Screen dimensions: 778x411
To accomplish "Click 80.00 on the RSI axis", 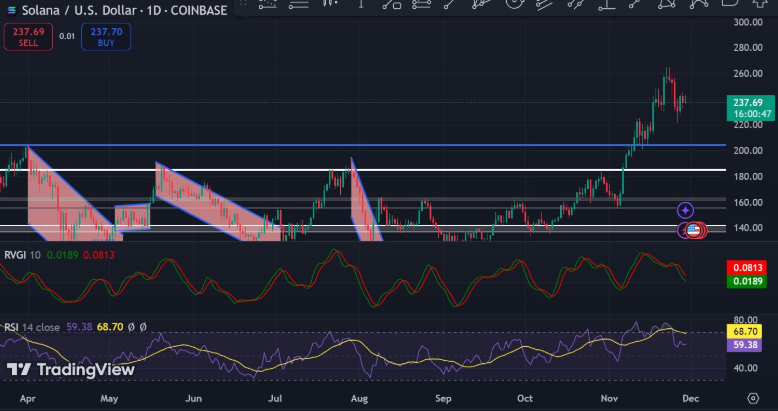I will (745, 320).
